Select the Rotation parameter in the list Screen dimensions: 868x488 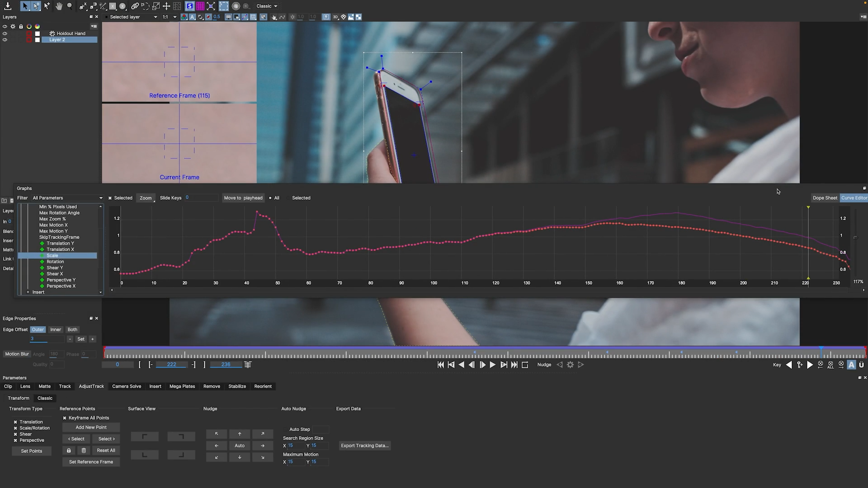pos(55,262)
